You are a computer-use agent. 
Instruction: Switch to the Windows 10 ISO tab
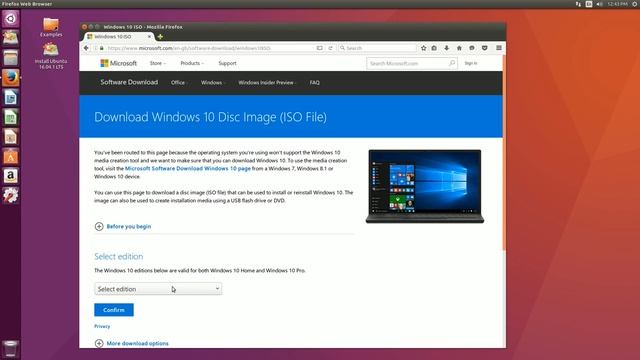[x=117, y=37]
